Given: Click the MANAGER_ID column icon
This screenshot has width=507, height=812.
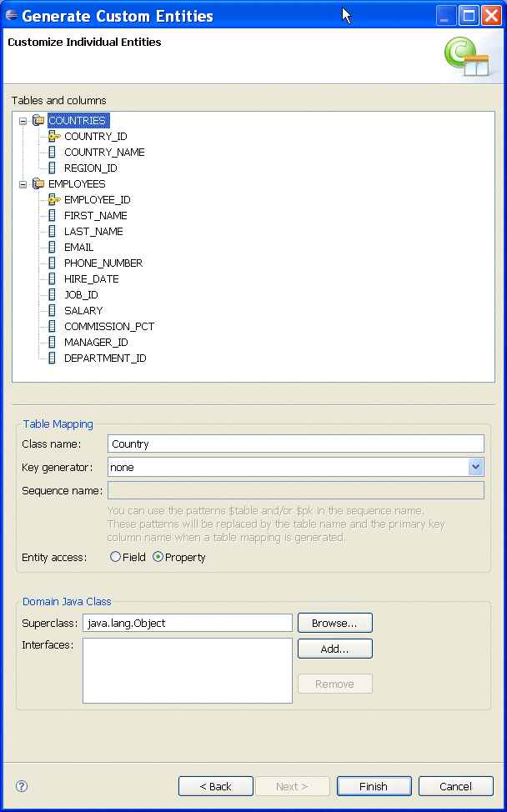Looking at the screenshot, I should pos(52,343).
